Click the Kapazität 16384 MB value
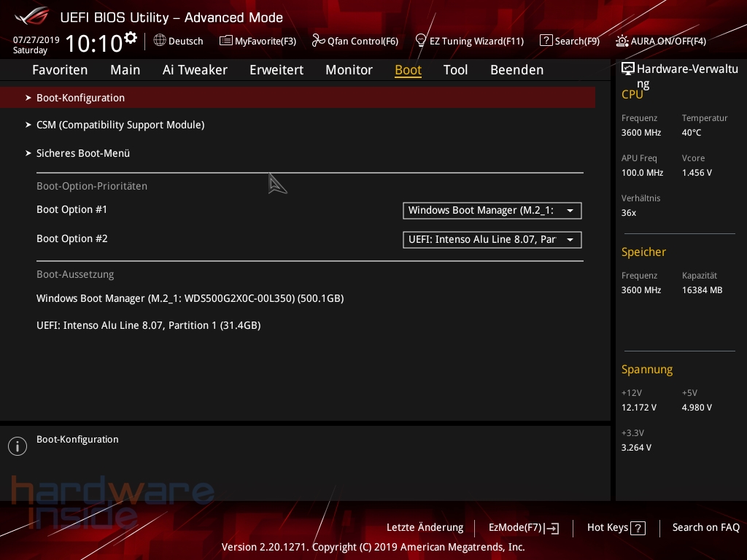Viewport: 747px width, 560px height. point(703,290)
